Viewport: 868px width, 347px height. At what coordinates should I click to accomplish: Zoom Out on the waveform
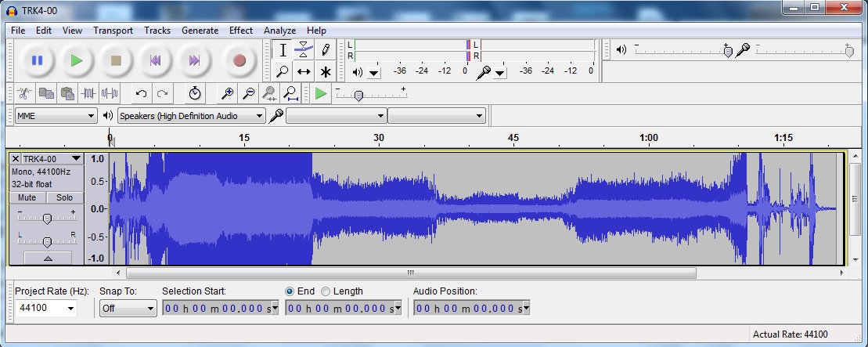coord(249,93)
